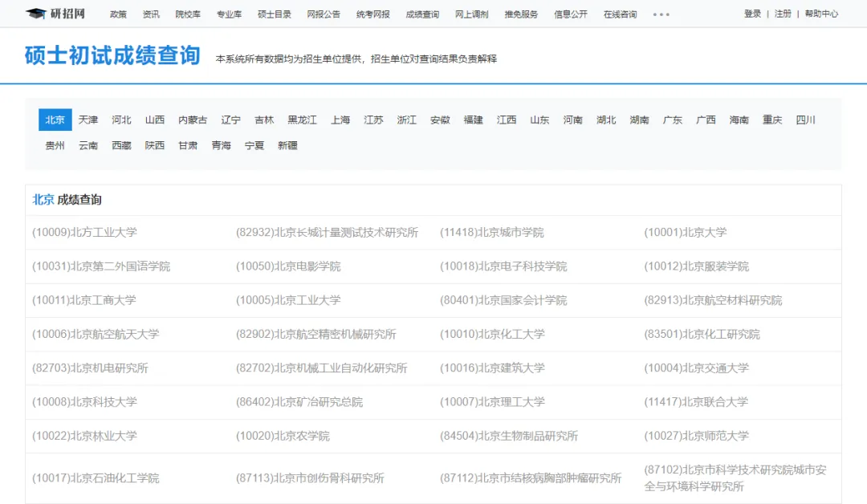Image resolution: width=867 pixels, height=504 pixels.
Task: Switch to 湖北 province
Action: tap(606, 120)
